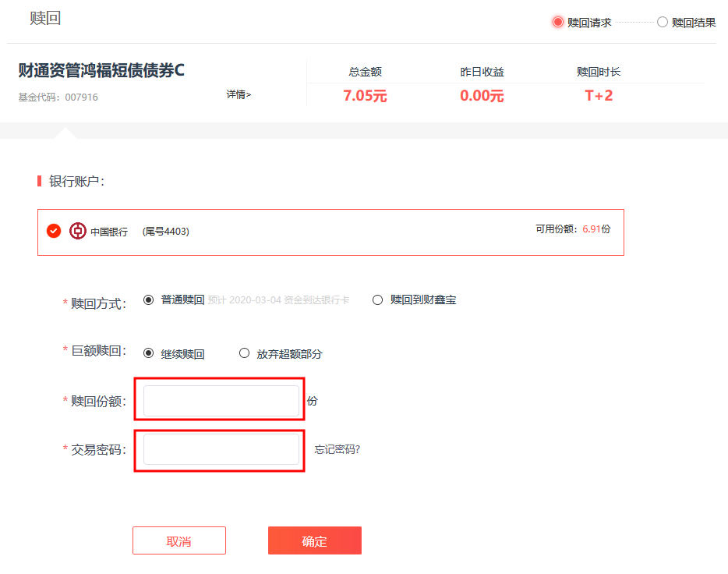Screen dimensions: 728x574
Task: Focus the 赎回份额 input field
Action: (x=221, y=401)
